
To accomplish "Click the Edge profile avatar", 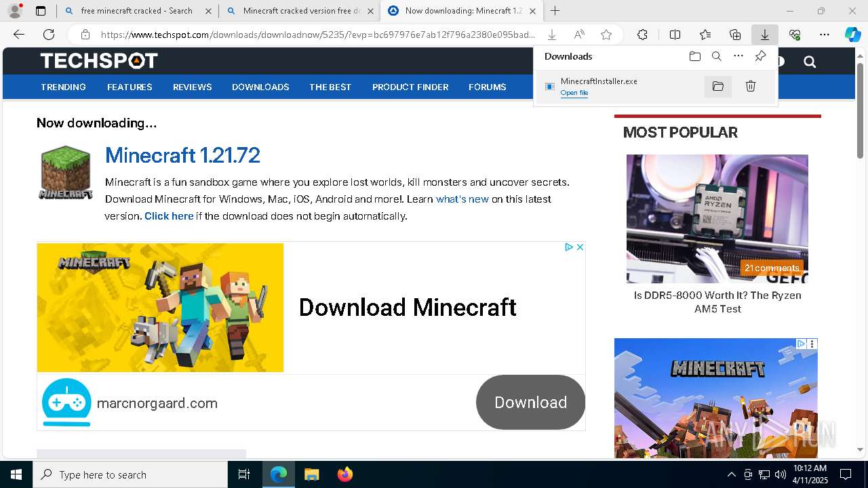I will click(15, 11).
